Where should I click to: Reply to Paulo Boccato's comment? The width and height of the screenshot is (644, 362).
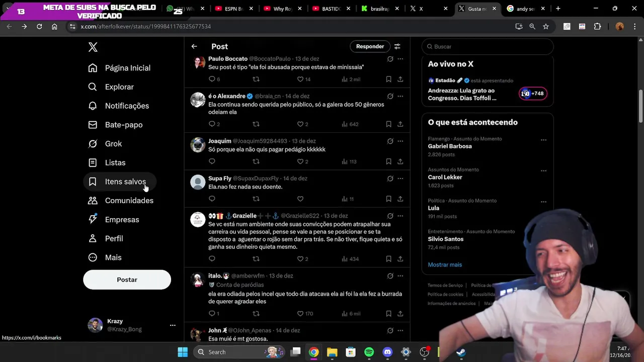pyautogui.click(x=212, y=79)
